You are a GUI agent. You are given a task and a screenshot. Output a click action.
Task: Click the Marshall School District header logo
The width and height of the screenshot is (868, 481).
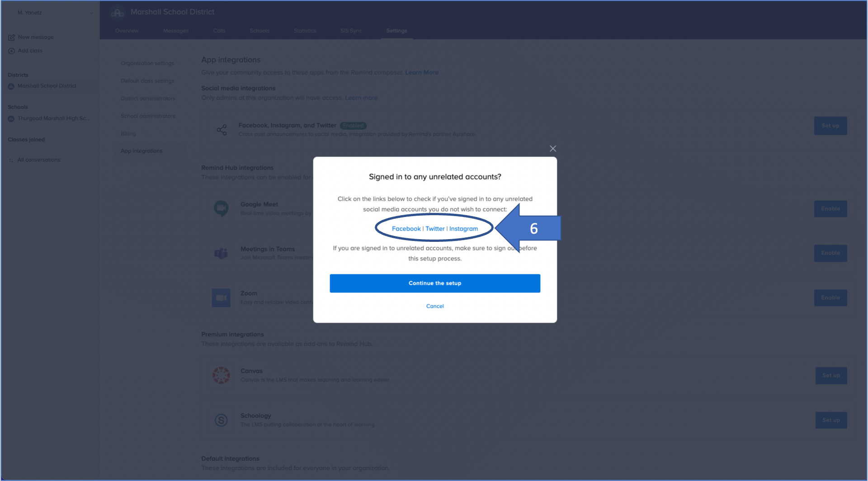click(x=118, y=12)
